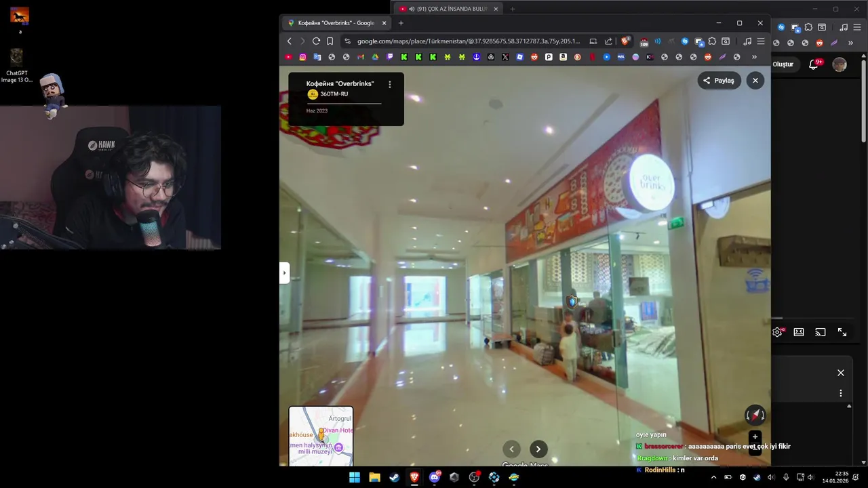Reload the Google Maps page

point(316,41)
